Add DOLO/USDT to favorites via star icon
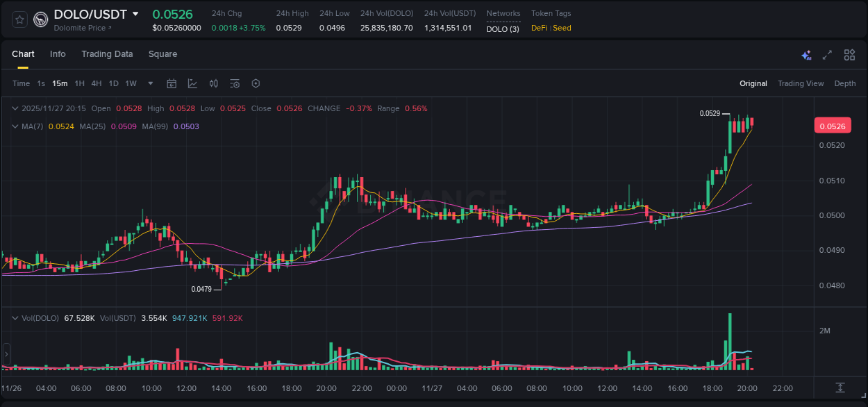The image size is (868, 407). pyautogui.click(x=19, y=19)
